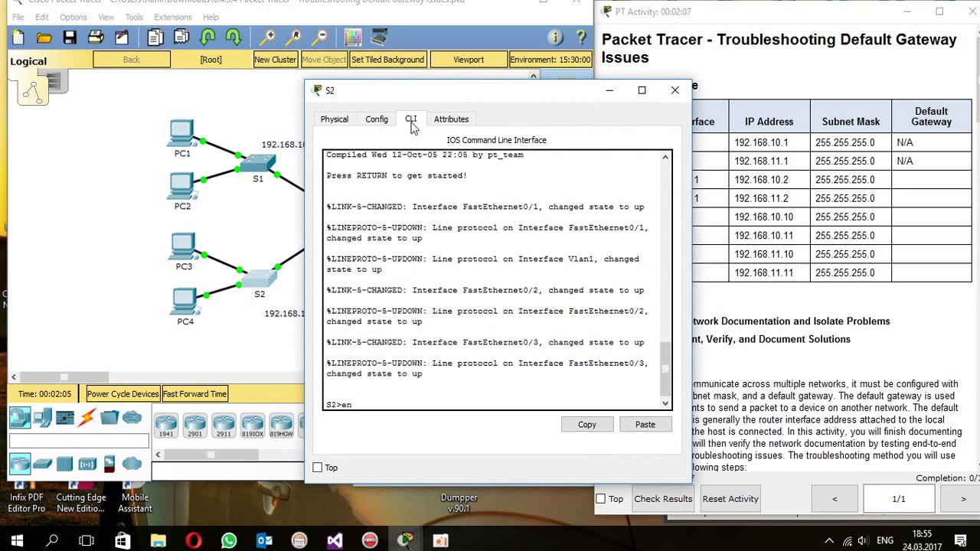
Task: Click the Fast Forward Time button
Action: [x=194, y=394]
